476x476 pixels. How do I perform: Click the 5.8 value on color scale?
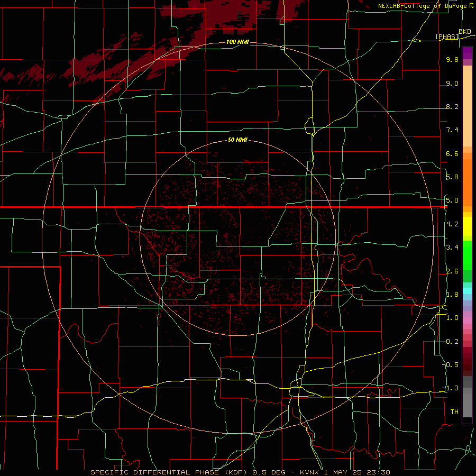[x=452, y=177]
